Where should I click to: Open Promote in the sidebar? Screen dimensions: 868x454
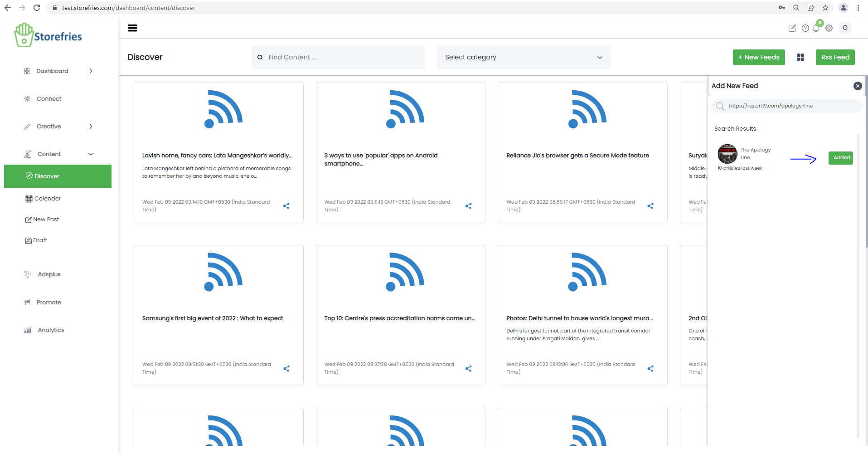coord(48,303)
